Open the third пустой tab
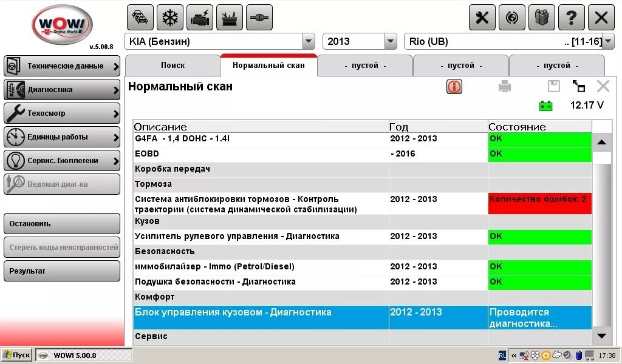622x364 pixels. pos(557,66)
